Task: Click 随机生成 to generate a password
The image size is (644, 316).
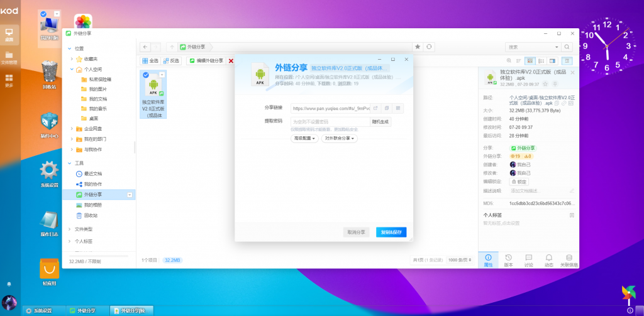Action: click(x=380, y=121)
